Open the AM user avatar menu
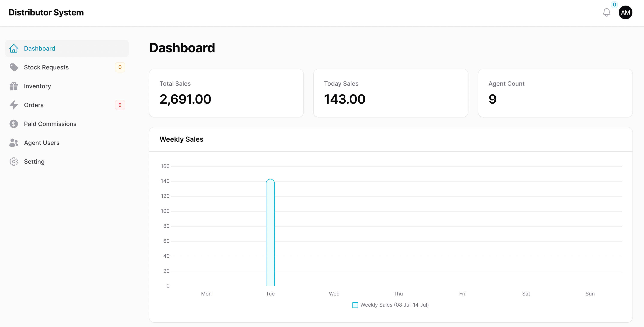This screenshot has height=327, width=644. [626, 12]
